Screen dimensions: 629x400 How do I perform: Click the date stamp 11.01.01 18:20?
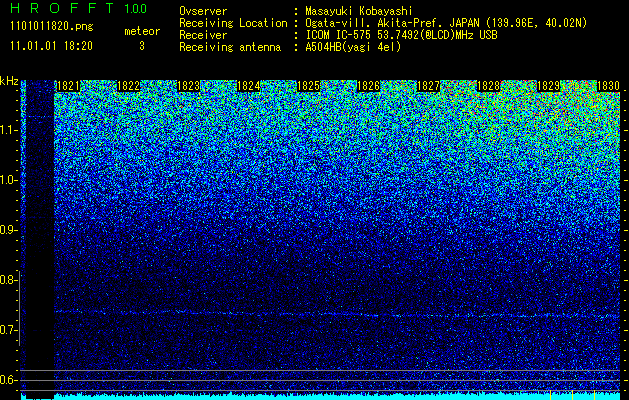pyautogui.click(x=51, y=46)
